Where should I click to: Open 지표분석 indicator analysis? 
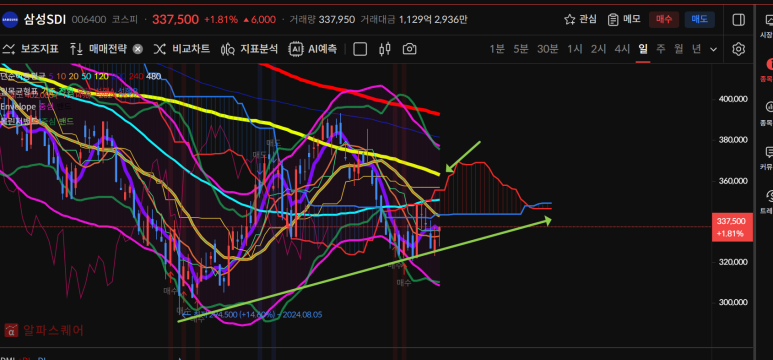click(249, 49)
